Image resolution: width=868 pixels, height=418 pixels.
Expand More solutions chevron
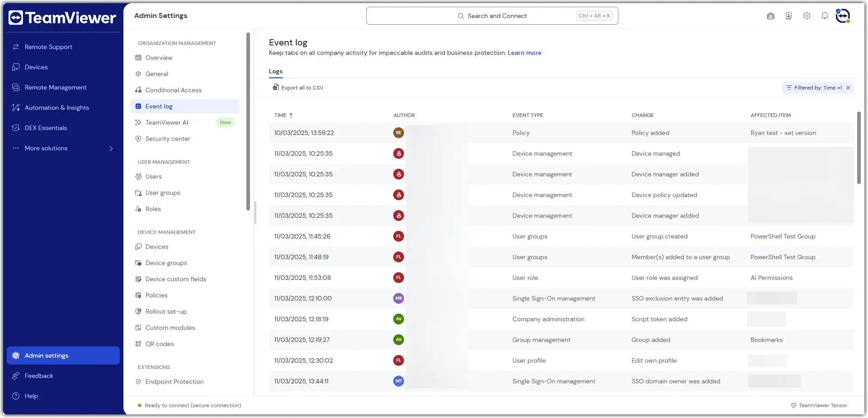[x=111, y=148]
